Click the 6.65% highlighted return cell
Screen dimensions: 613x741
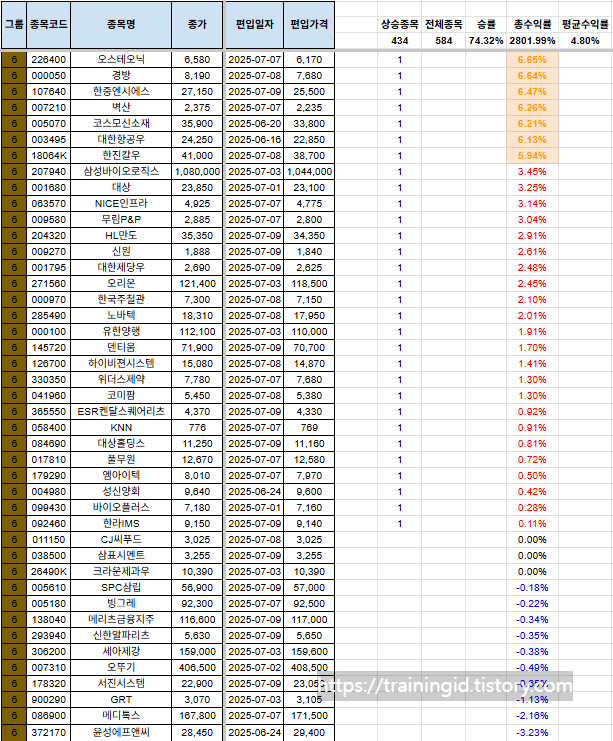[x=532, y=60]
